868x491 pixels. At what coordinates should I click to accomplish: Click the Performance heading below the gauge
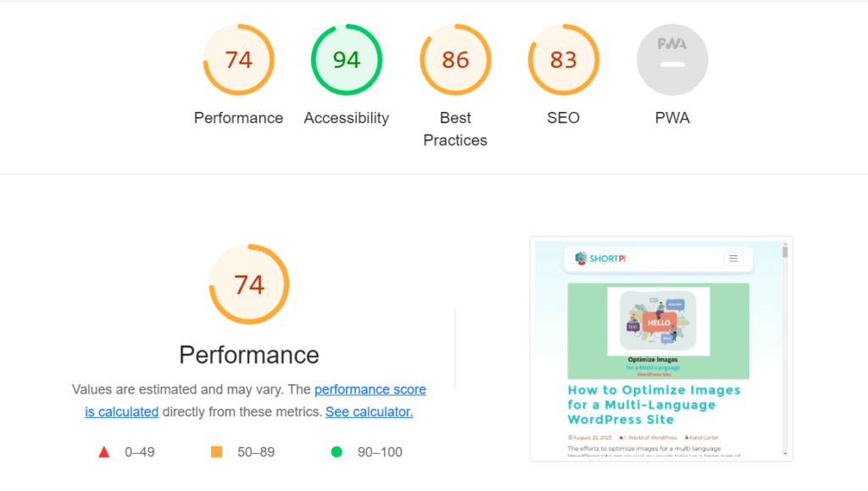click(x=248, y=354)
